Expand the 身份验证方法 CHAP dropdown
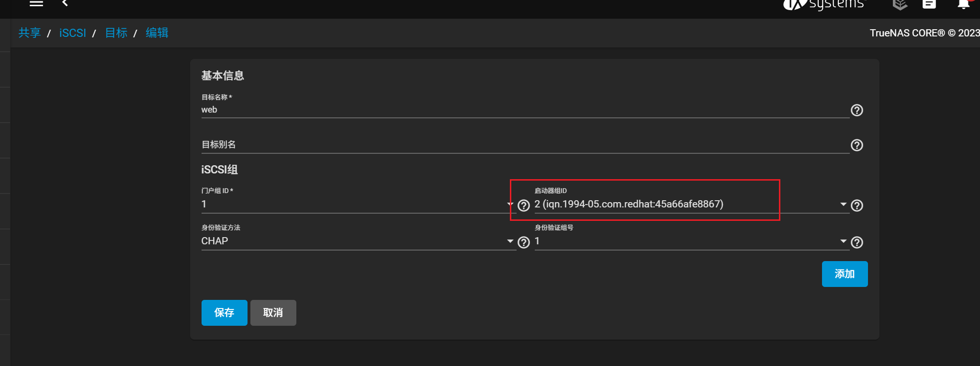Image resolution: width=980 pixels, height=366 pixels. [x=510, y=241]
